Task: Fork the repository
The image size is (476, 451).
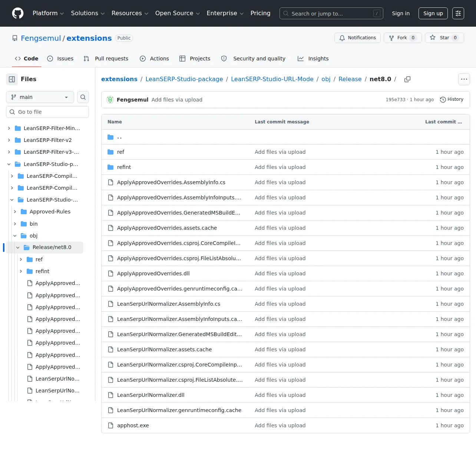Action: 403,38
